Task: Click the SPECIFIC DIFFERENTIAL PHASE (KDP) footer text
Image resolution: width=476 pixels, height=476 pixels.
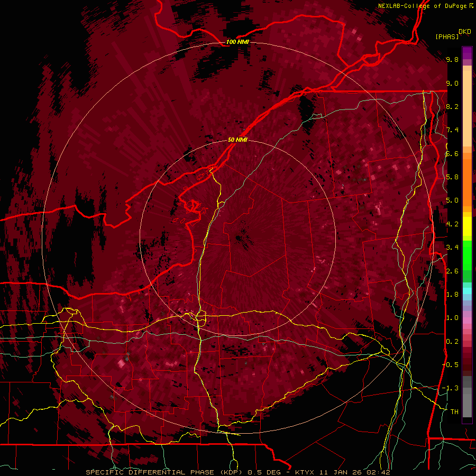Action: click(164, 472)
